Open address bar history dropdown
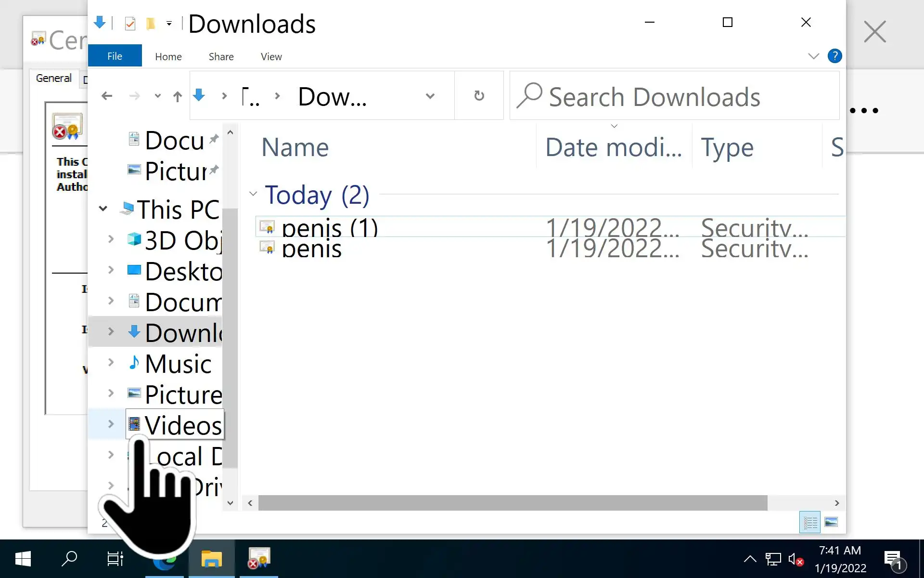Viewport: 924px width, 578px height. [430, 96]
